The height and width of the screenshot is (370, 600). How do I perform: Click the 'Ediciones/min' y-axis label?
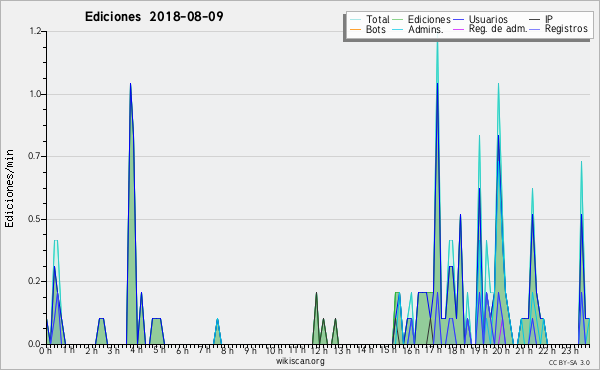(10, 188)
